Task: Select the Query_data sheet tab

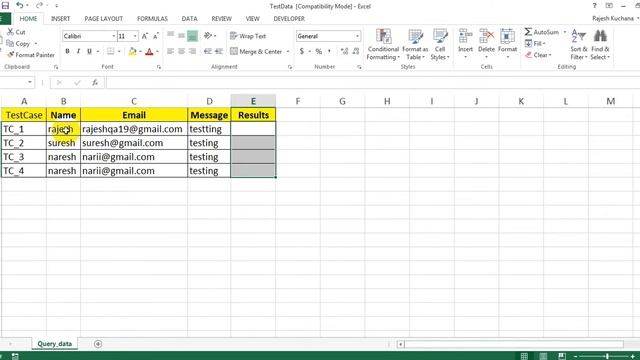Action: [x=54, y=344]
